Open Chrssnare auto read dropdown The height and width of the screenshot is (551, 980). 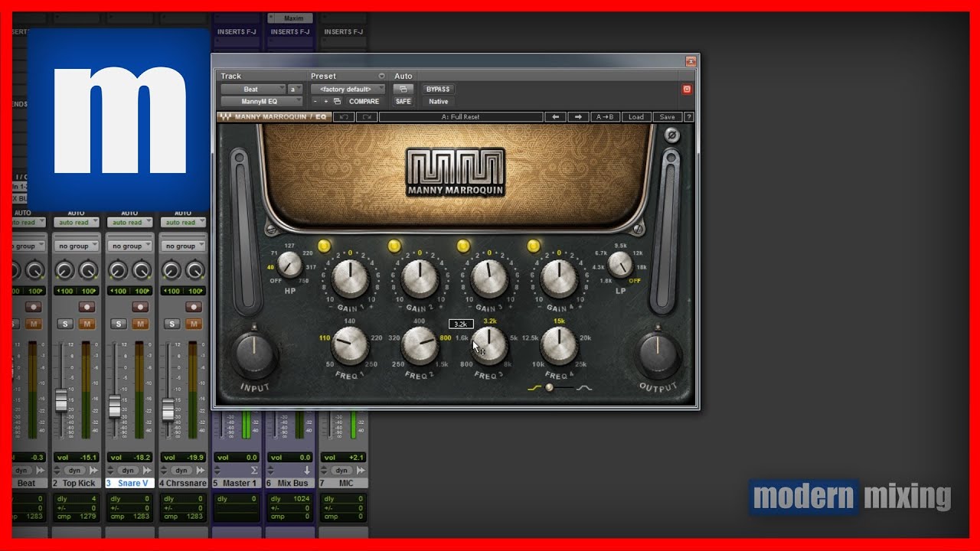click(183, 223)
